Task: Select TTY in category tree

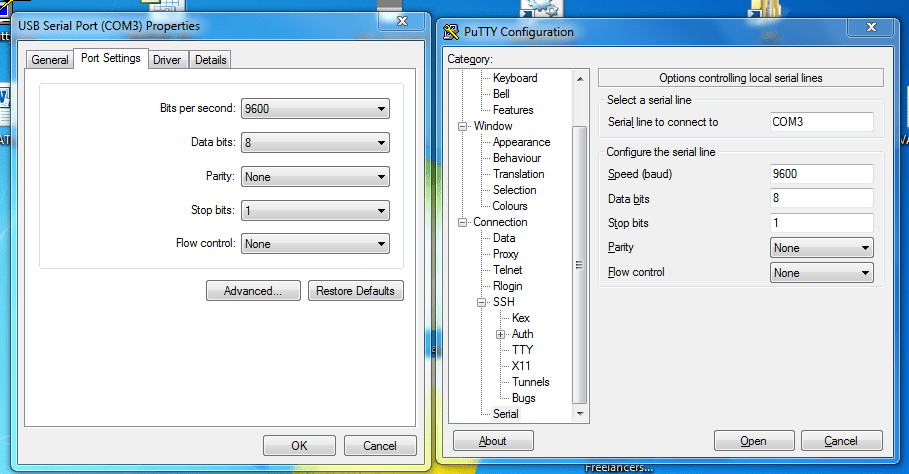Action: pyautogui.click(x=522, y=350)
